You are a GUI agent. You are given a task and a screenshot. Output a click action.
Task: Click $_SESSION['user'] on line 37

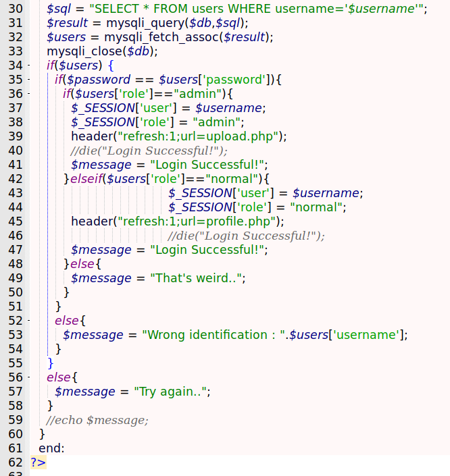click(124, 108)
